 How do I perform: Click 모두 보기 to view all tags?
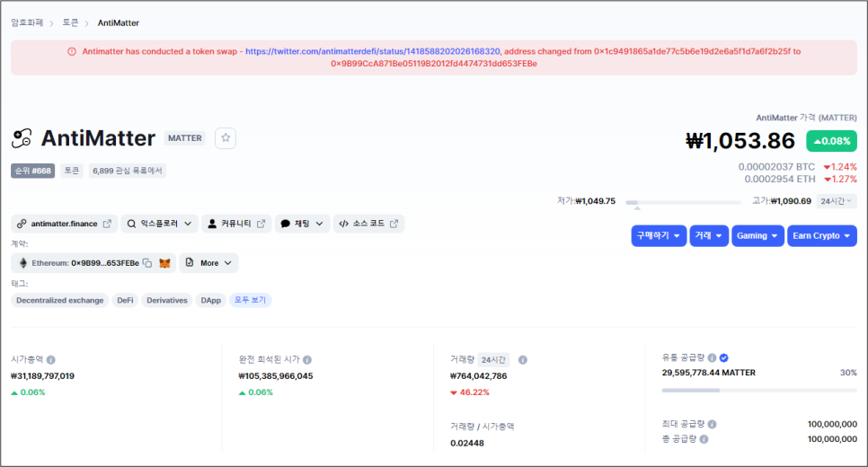coord(250,300)
